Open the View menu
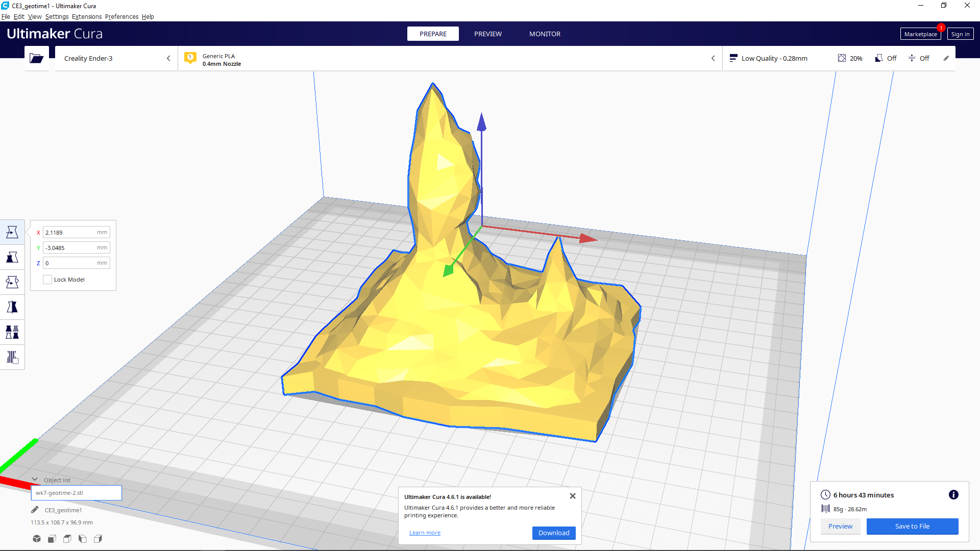This screenshot has width=980, height=551. point(35,16)
